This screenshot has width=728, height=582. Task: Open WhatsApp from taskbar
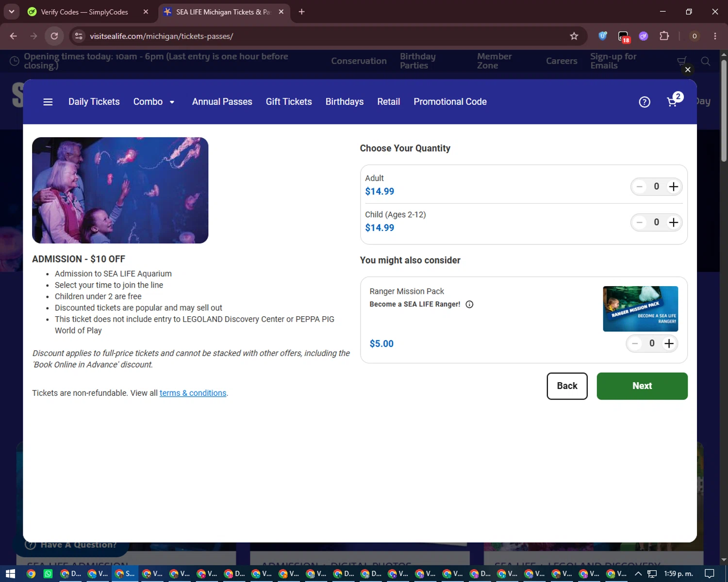pos(48,574)
